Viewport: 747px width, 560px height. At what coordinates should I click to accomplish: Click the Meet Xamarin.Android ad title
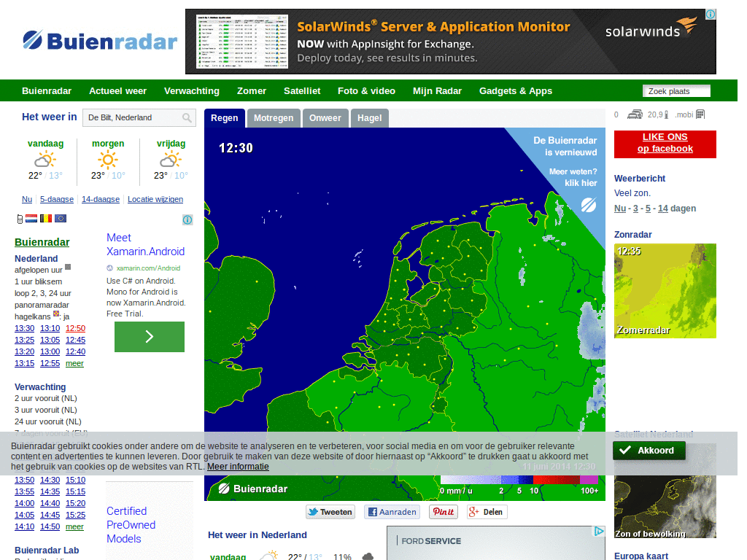pos(145,244)
